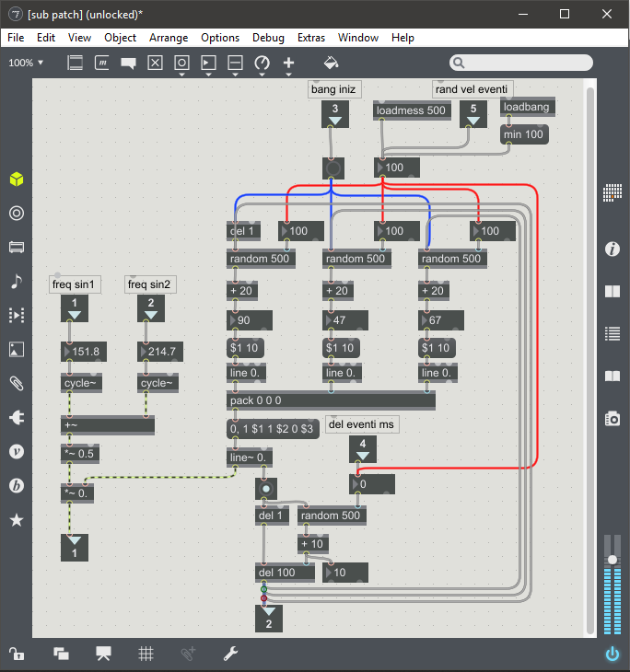Open the Images browser icon

(17, 349)
